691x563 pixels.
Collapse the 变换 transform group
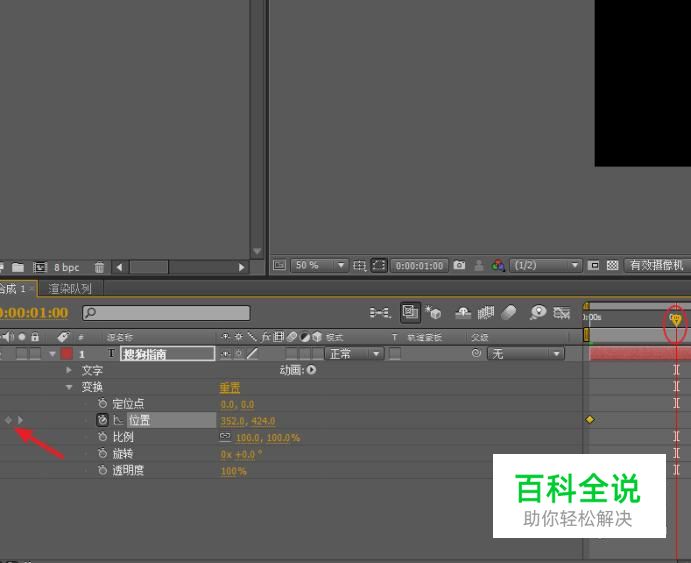(x=69, y=387)
